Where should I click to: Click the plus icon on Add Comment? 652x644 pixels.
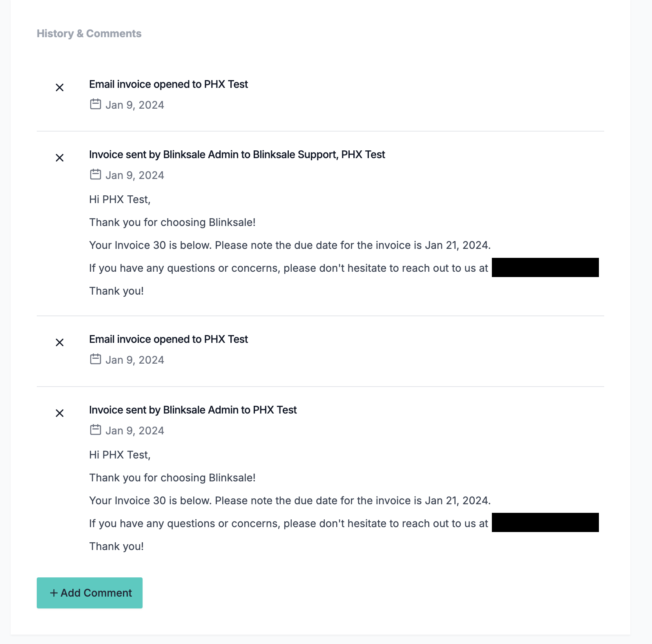[x=54, y=593]
